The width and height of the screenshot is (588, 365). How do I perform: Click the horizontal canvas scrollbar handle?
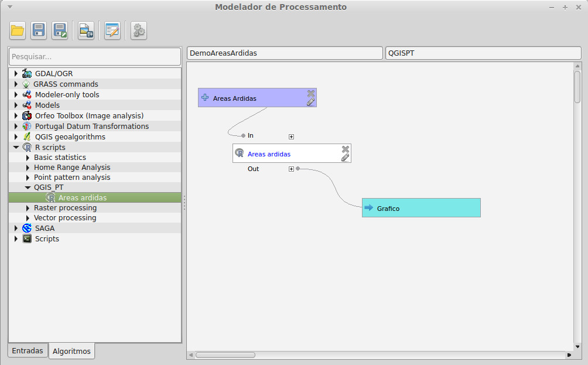[x=225, y=355]
